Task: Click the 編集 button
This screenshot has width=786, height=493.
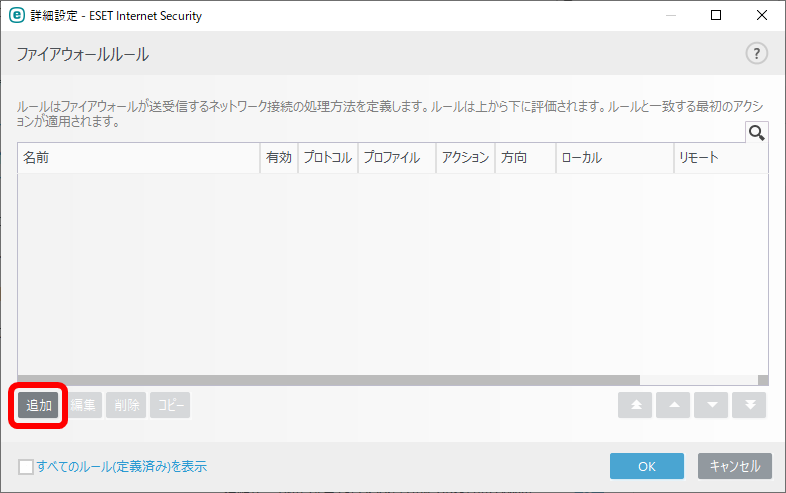Action: point(83,405)
